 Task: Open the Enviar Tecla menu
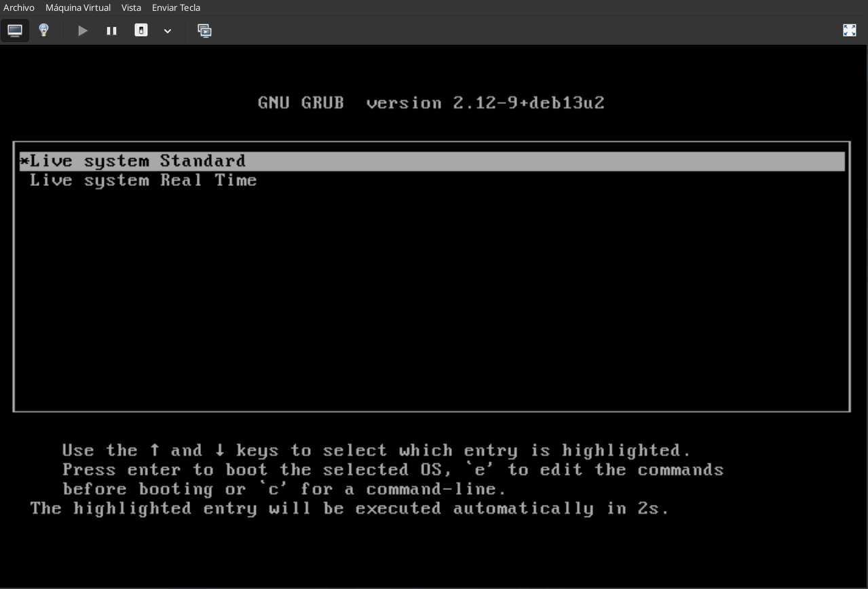tap(176, 7)
